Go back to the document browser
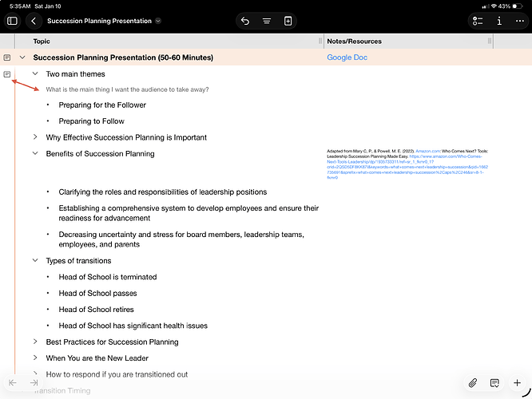The image size is (532, 399). (x=34, y=21)
